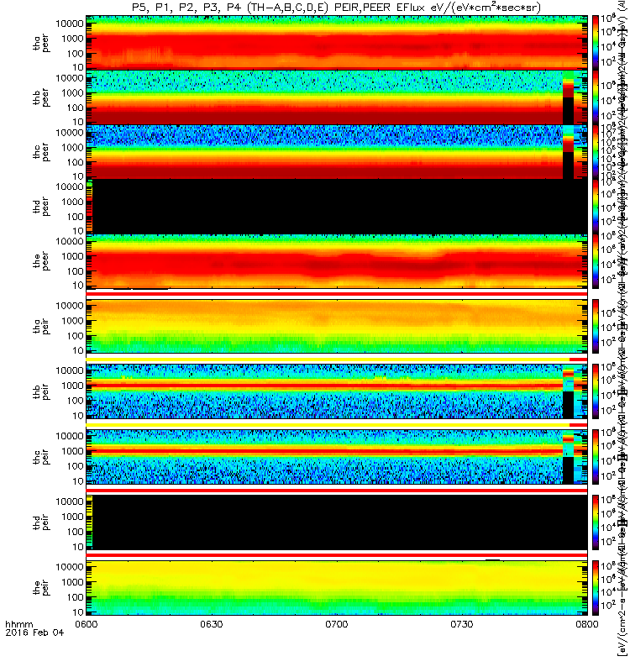Select the "the peir" panel label

pyautogui.click(x=41, y=587)
